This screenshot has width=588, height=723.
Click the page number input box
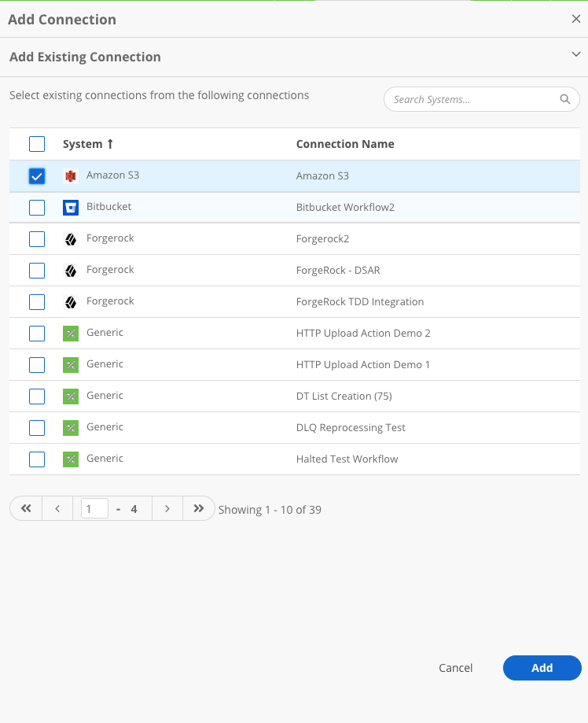pyautogui.click(x=94, y=508)
